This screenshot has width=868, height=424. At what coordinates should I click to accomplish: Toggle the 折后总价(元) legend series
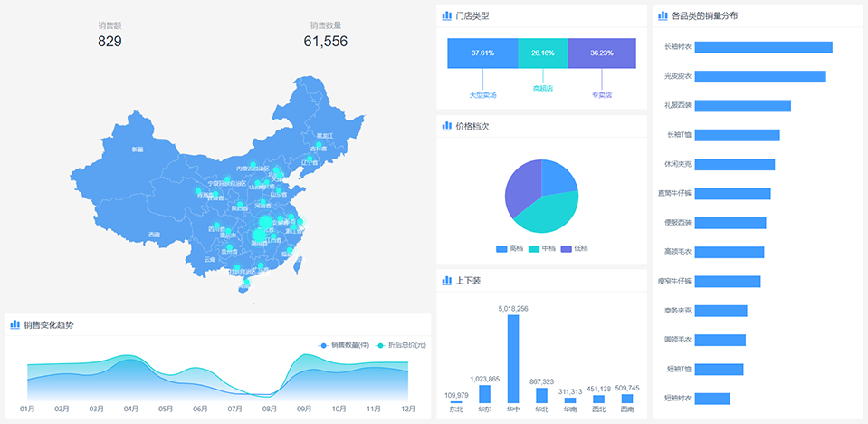(x=401, y=345)
